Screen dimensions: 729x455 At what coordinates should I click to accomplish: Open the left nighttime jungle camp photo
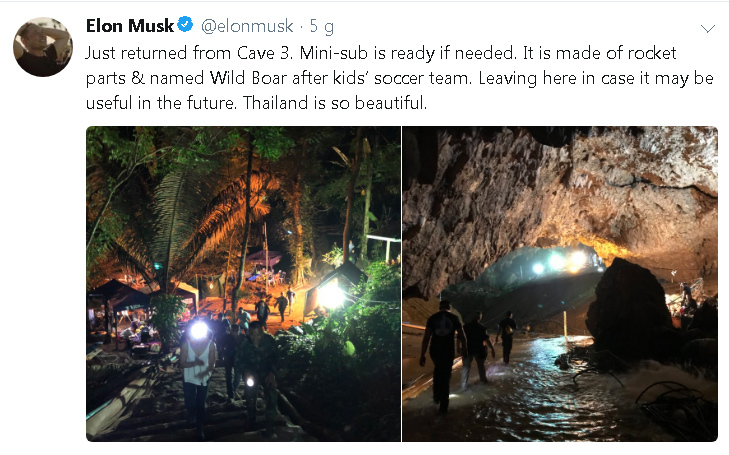pyautogui.click(x=243, y=283)
